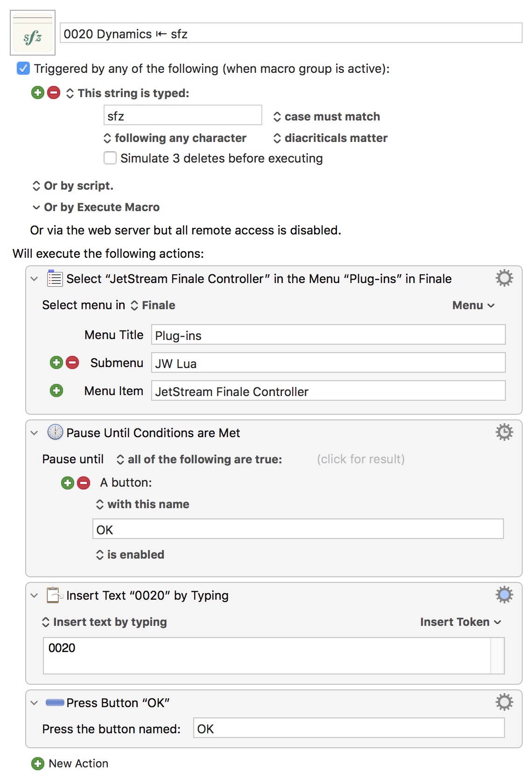Open gear menu for Insert Text action
The image size is (532, 780).
tap(504, 595)
